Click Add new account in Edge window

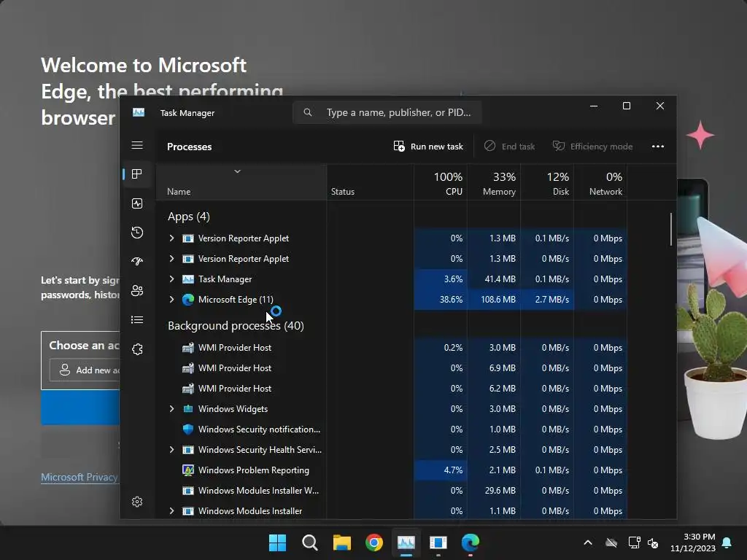[85, 370]
